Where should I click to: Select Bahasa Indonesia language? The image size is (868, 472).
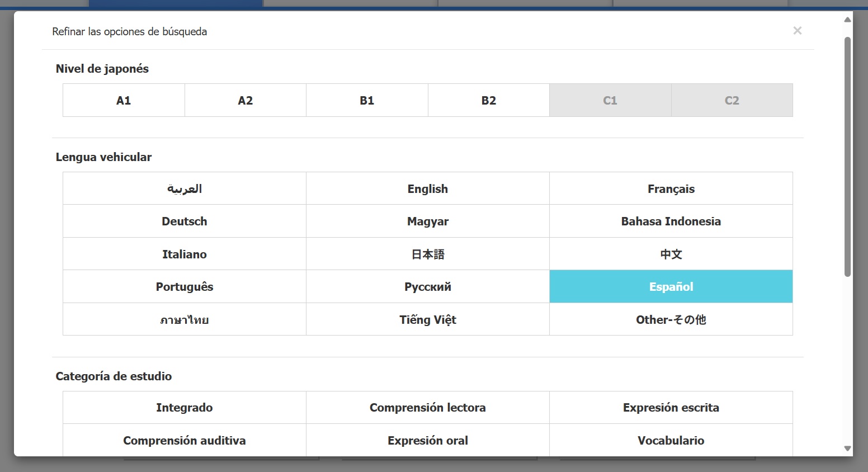click(671, 221)
